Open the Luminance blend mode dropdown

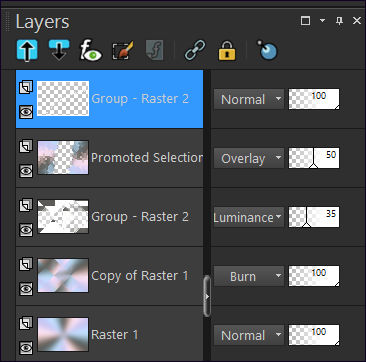[249, 217]
